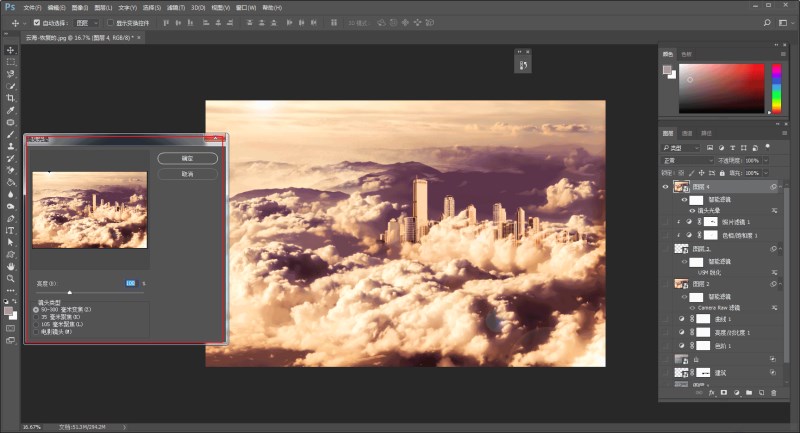
Task: Select the Crop tool
Action: (x=11, y=98)
